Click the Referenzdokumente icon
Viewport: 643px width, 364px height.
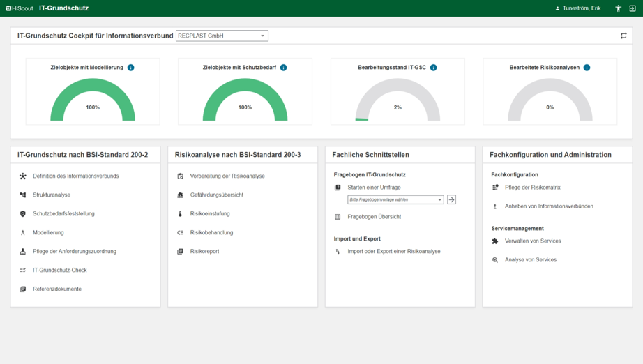pyautogui.click(x=23, y=289)
